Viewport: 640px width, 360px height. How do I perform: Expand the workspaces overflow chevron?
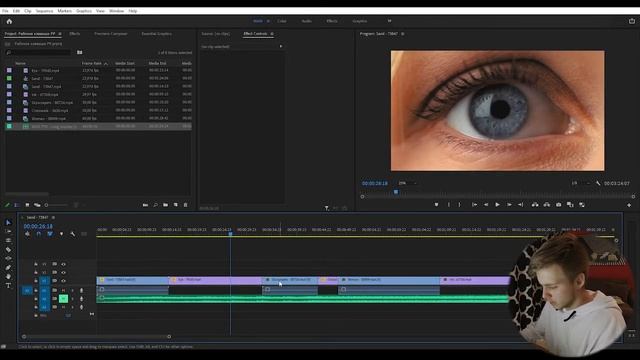tap(389, 21)
